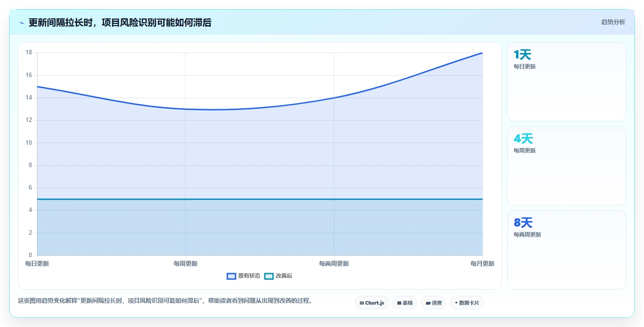This screenshot has height=327, width=644.
Task: Click the 0 y-axis tick label
Action: [30, 255]
